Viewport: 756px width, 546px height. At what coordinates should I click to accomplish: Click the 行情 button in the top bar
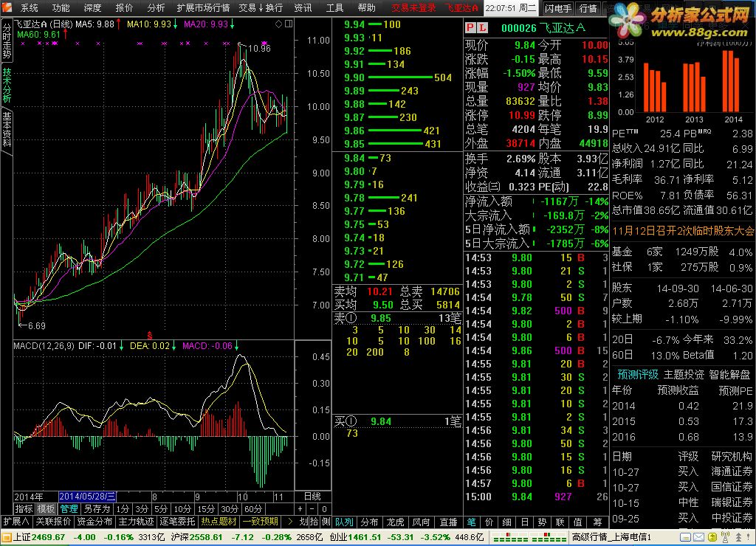588,8
